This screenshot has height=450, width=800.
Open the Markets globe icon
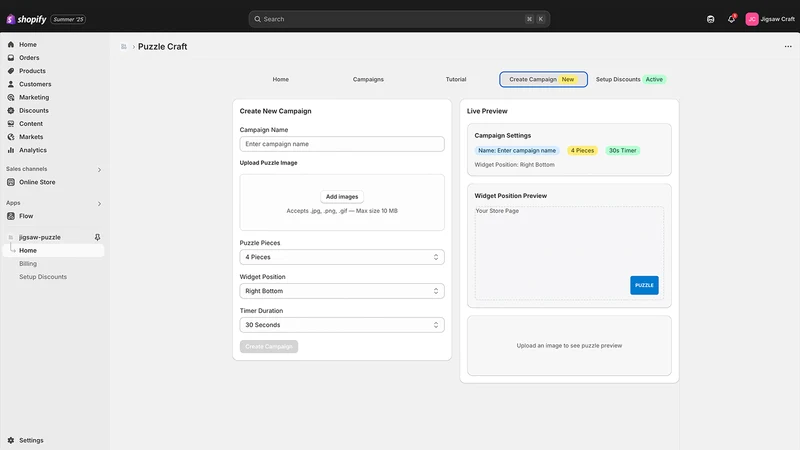(x=11, y=137)
